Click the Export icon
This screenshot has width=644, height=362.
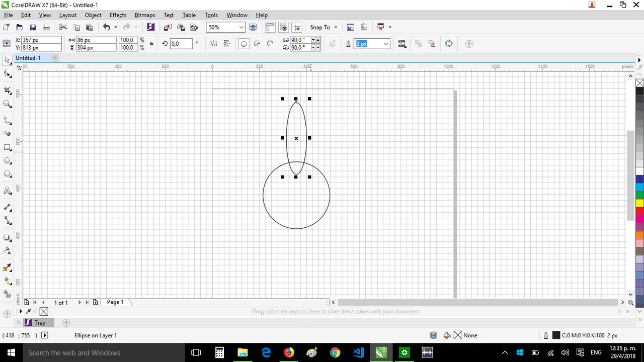[x=181, y=27]
